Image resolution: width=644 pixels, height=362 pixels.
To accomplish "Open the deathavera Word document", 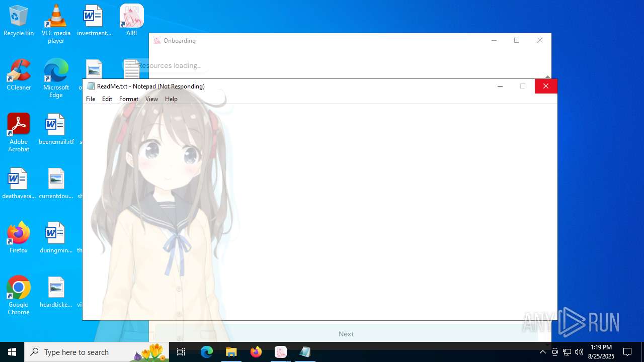I will (x=19, y=184).
